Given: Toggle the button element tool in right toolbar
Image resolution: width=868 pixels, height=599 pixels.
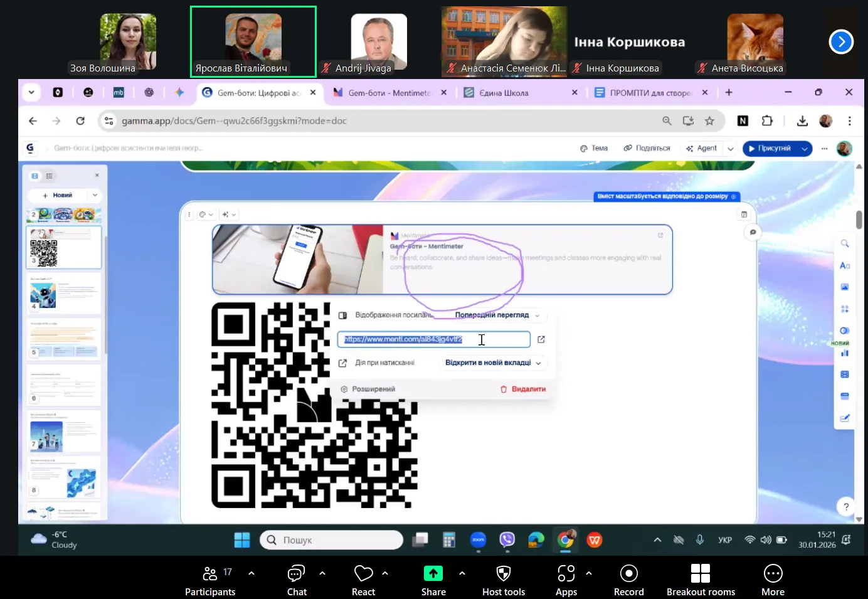Looking at the screenshot, I should click(845, 331).
